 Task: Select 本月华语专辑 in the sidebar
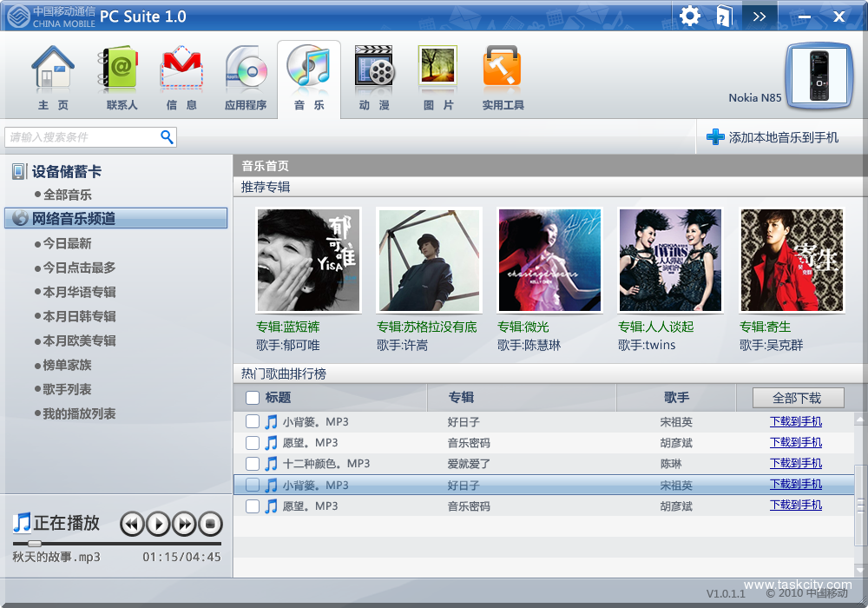coord(79,292)
